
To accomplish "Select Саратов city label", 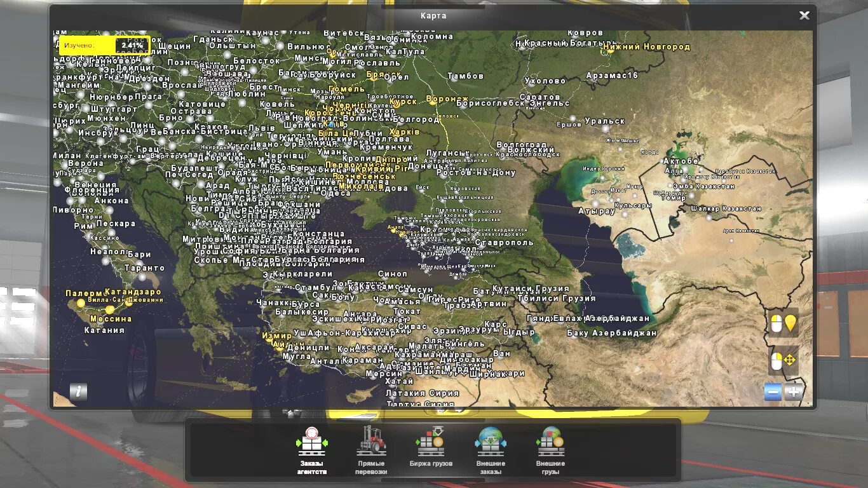I will tap(539, 97).
